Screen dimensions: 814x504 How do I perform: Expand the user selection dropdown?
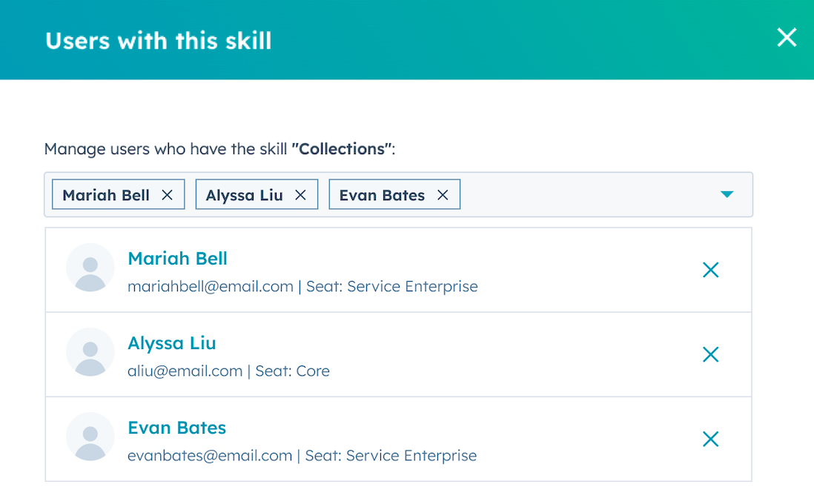[x=727, y=194]
